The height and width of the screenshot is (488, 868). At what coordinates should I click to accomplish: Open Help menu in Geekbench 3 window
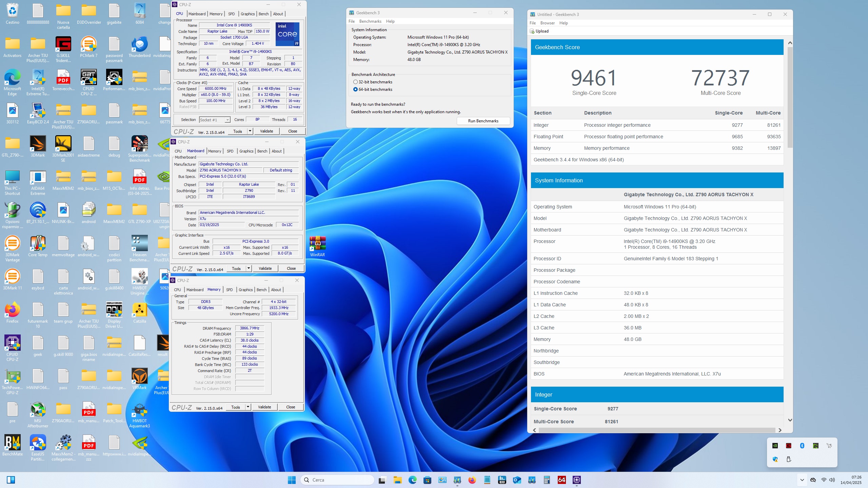pyautogui.click(x=390, y=21)
